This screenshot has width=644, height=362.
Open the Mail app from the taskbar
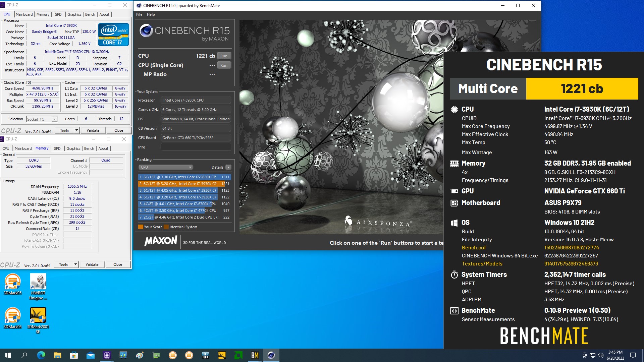[90, 355]
